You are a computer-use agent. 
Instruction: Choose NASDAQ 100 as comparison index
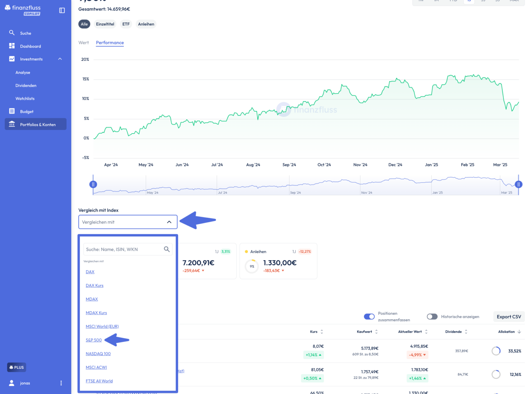pyautogui.click(x=98, y=354)
